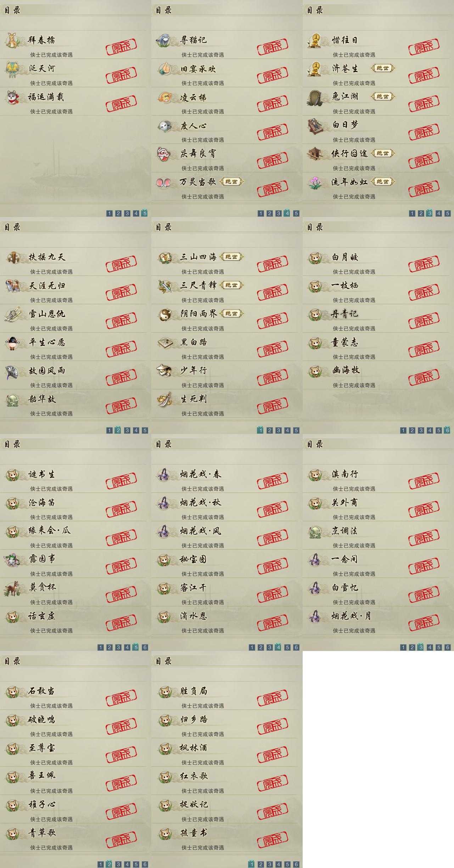Select the tombstone icon beside 兔江湖
Image resolution: width=454 pixels, height=868 pixels.
pos(315,97)
